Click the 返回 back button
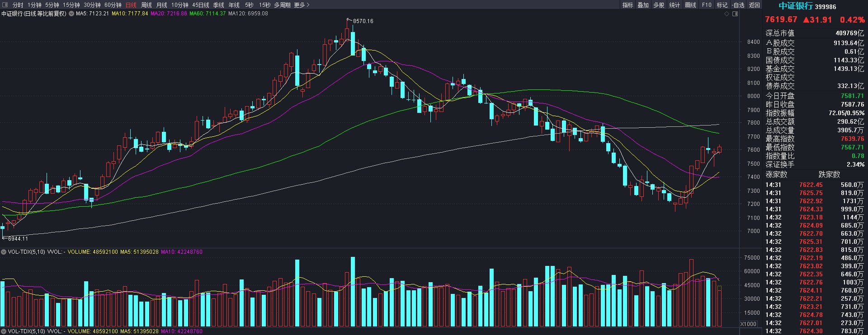868x335 pixels. pyautogui.click(x=754, y=5)
